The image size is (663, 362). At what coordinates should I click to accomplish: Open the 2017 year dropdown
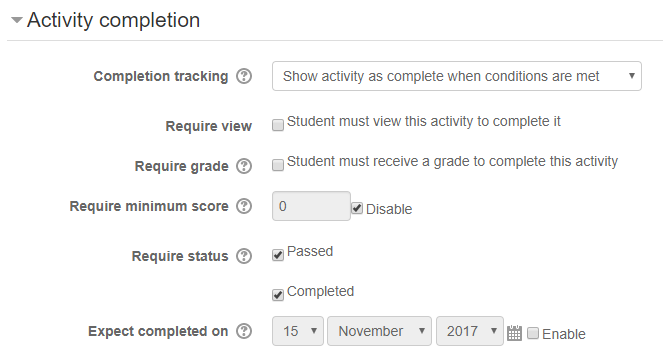pos(470,331)
